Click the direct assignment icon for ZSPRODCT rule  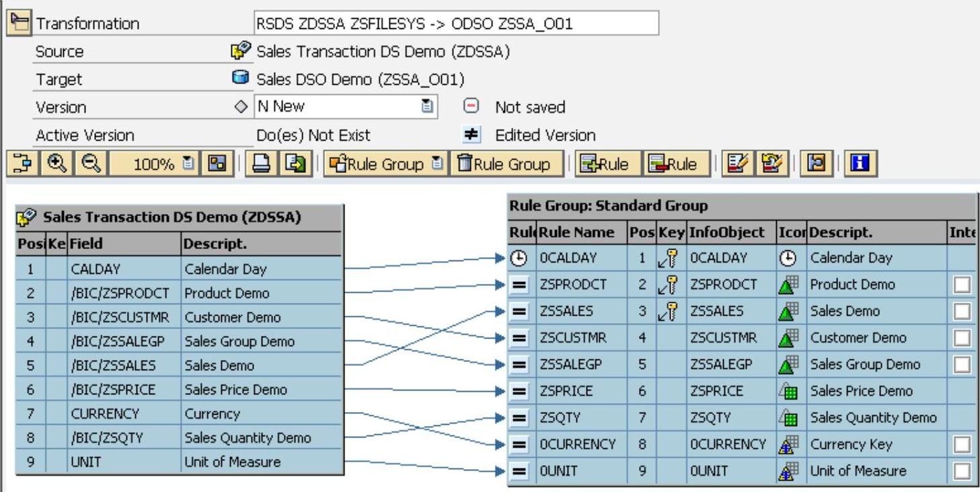pyautogui.click(x=519, y=285)
